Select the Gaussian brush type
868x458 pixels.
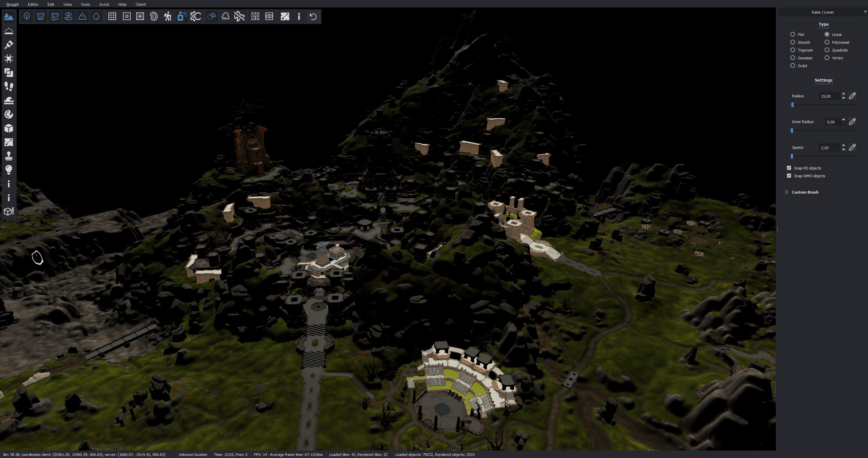(793, 58)
